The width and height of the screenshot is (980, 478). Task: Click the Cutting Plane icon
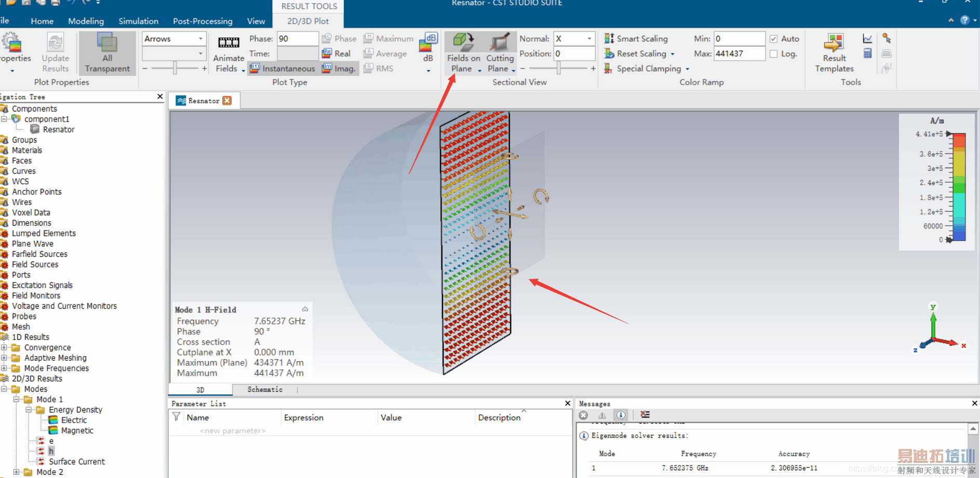tap(500, 42)
